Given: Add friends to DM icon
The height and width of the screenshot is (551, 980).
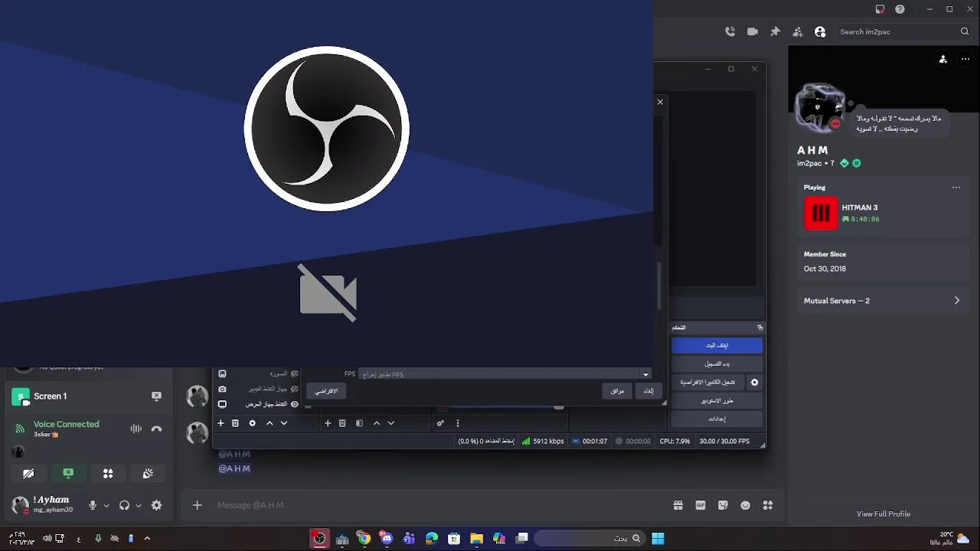Looking at the screenshot, I should (798, 31).
